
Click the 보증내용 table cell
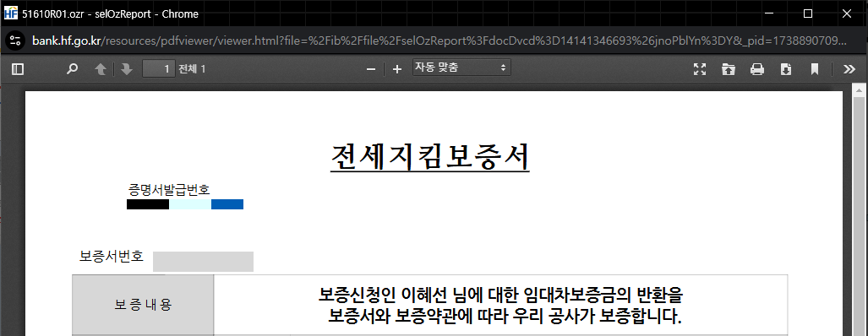click(x=143, y=305)
